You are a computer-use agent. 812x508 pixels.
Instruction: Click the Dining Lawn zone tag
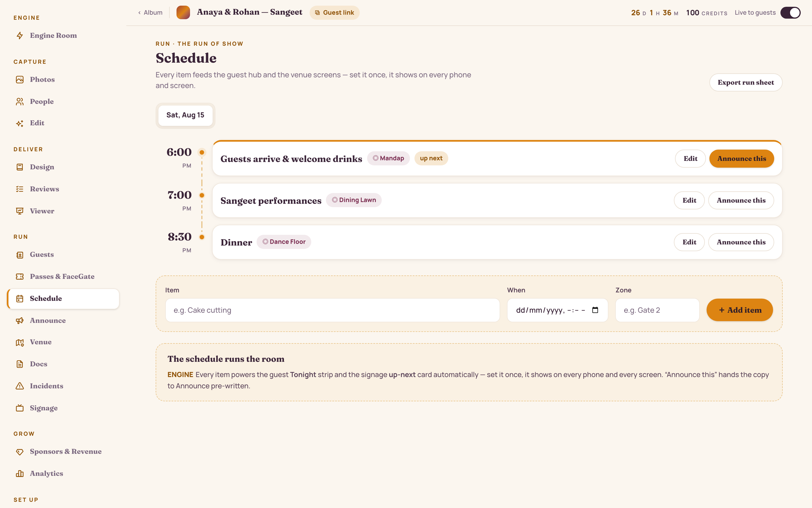(354, 200)
